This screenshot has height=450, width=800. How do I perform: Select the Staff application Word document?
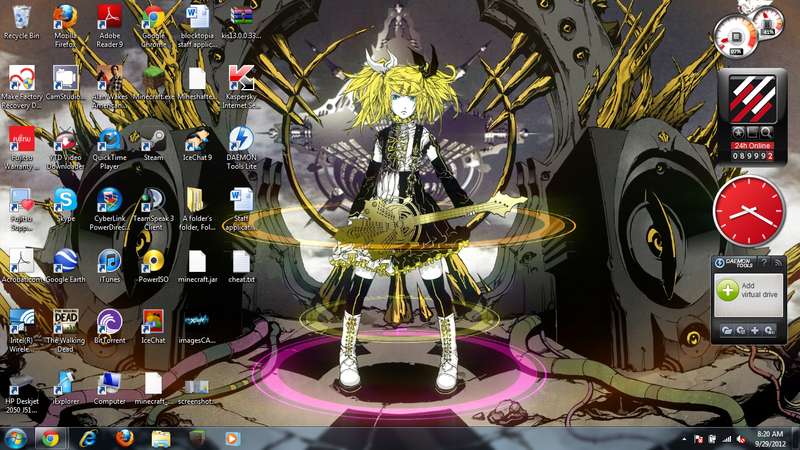(241, 209)
